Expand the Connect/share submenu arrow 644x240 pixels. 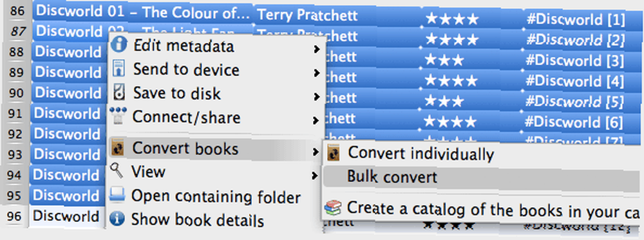(x=316, y=120)
